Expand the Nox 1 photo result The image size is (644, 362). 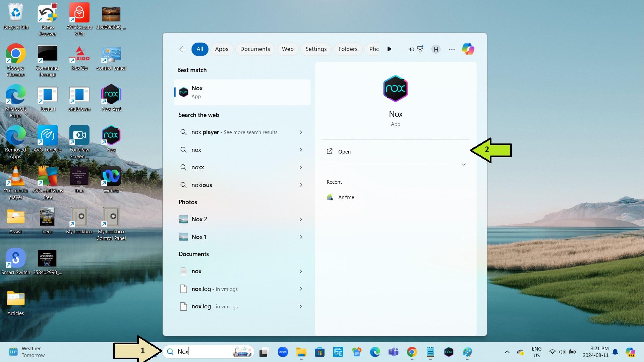click(300, 237)
